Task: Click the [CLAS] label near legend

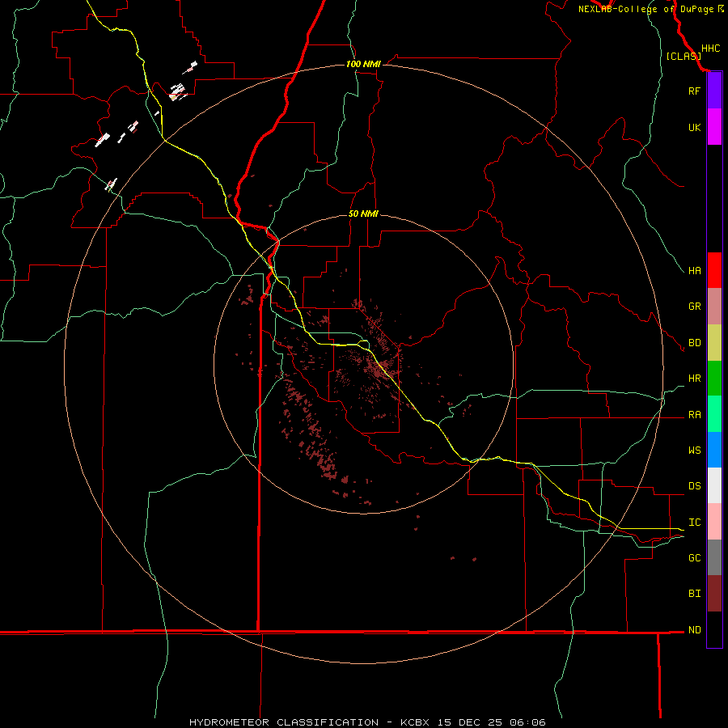Action: point(684,56)
